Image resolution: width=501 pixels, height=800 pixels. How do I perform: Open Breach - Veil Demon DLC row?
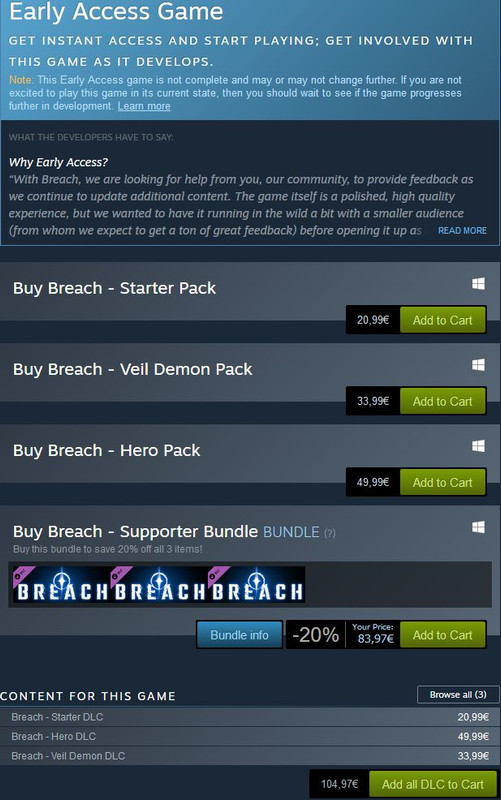pyautogui.click(x=250, y=756)
